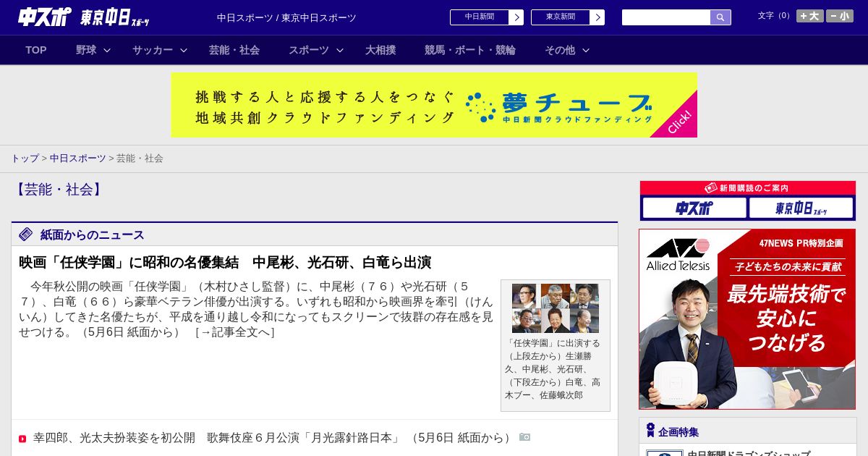Click camera icon beside 幸四郎 article
Screen dimensions: 868x456
(x=524, y=437)
